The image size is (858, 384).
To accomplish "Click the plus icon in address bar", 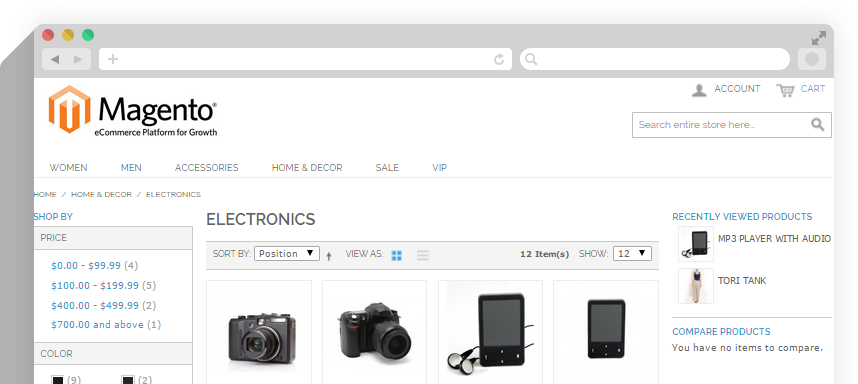I will tap(113, 59).
